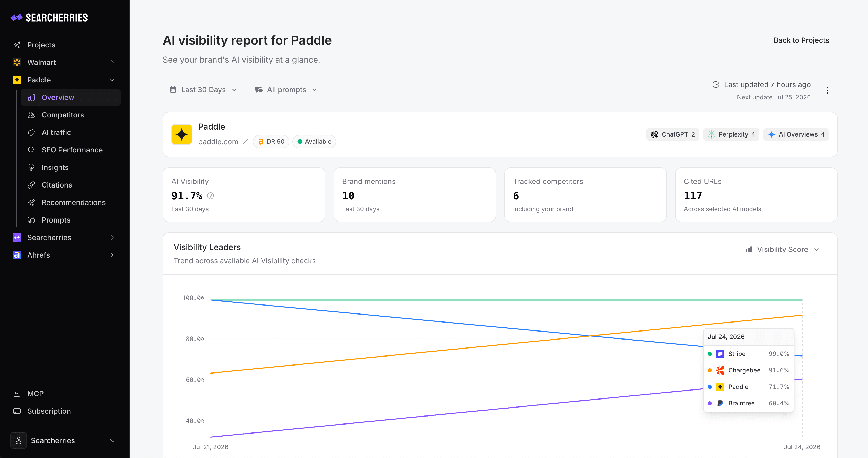Open the Searcherries account dropdown chevron

coord(113,440)
